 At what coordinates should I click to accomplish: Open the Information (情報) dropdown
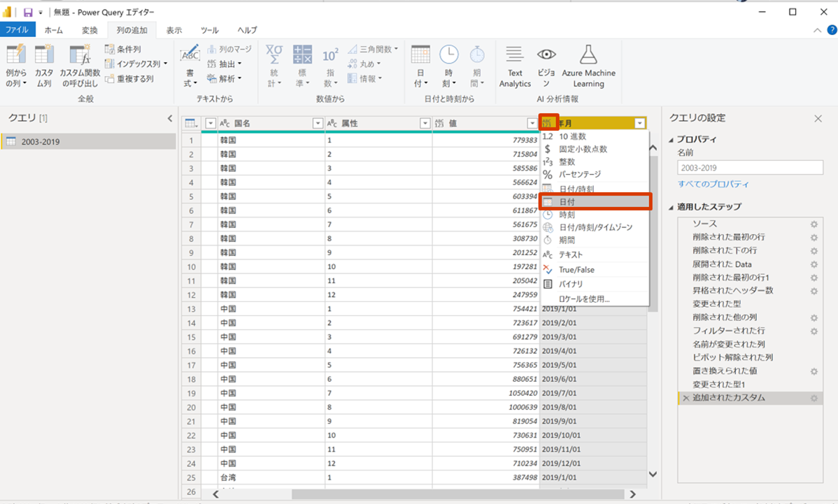[365, 78]
